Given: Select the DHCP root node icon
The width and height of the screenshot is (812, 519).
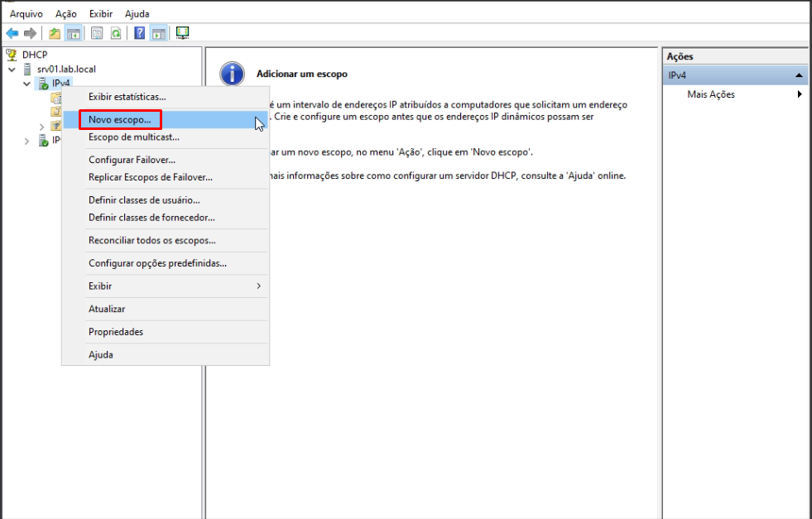Looking at the screenshot, I should [x=12, y=55].
